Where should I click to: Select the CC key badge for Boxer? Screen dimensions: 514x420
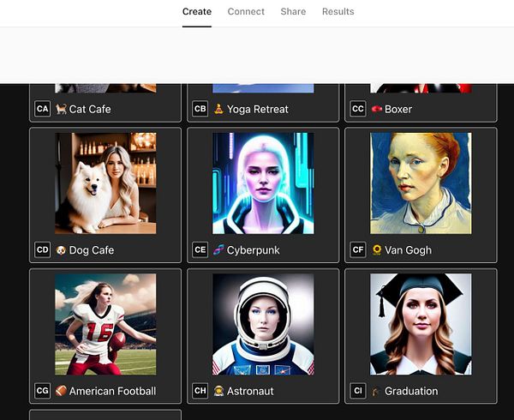(358, 109)
